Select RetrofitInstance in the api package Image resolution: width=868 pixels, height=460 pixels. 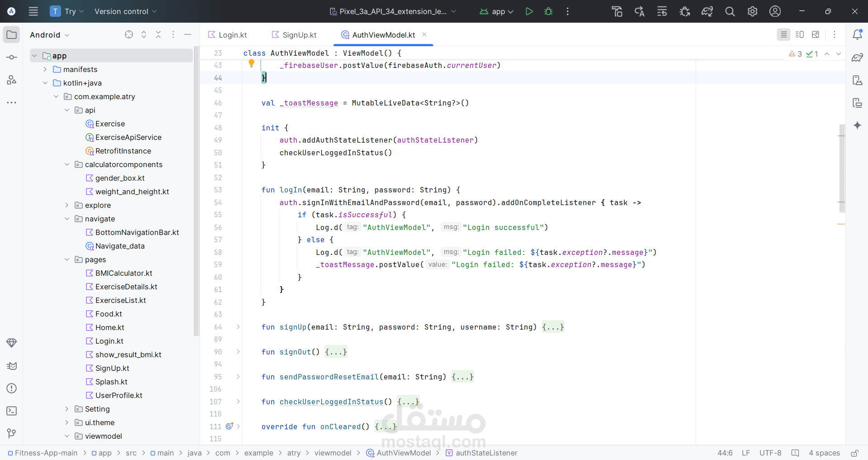coord(119,151)
